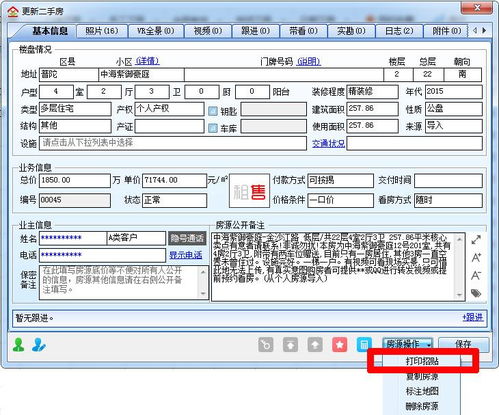
Task: Click the 看房方式 field showing 随时
Action: [x=448, y=201]
